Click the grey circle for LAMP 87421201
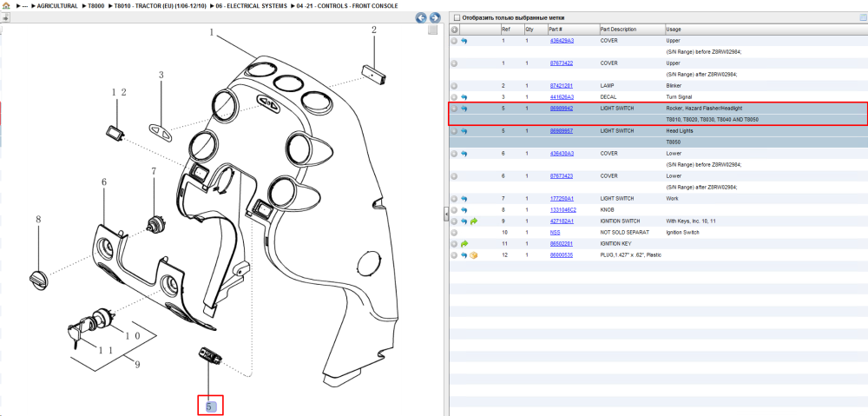This screenshot has width=868, height=416. coord(455,86)
